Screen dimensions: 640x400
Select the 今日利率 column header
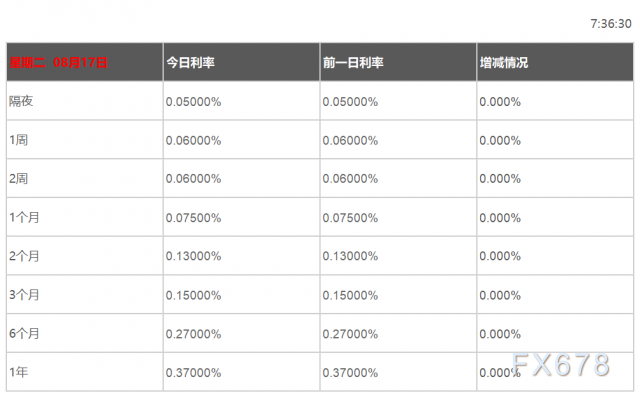[x=190, y=62]
